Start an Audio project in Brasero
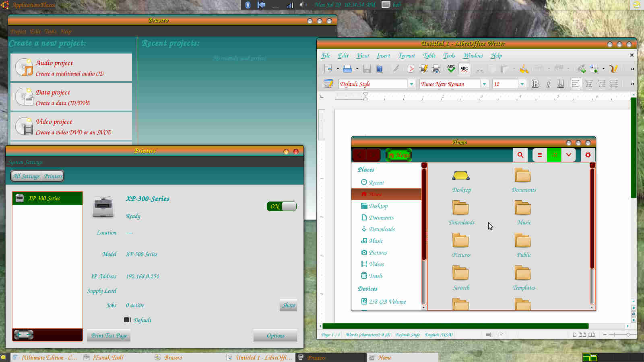 click(71, 68)
